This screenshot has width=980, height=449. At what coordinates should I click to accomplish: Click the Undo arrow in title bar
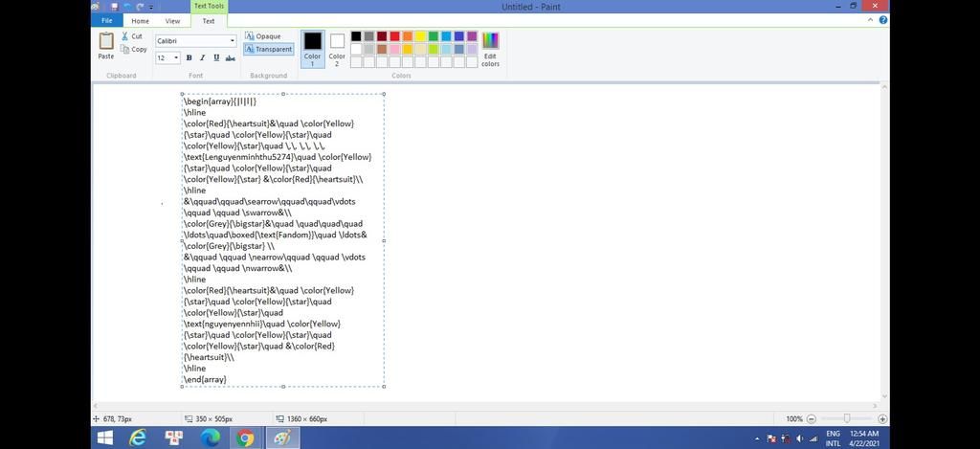[x=127, y=7]
